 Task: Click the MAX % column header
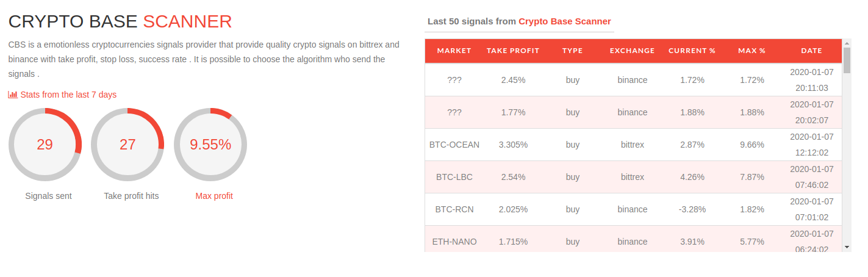point(751,51)
